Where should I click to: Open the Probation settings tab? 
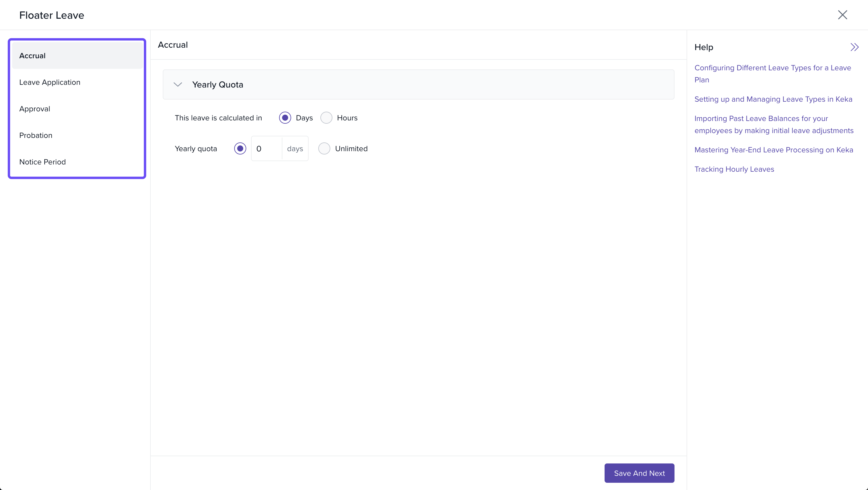36,135
